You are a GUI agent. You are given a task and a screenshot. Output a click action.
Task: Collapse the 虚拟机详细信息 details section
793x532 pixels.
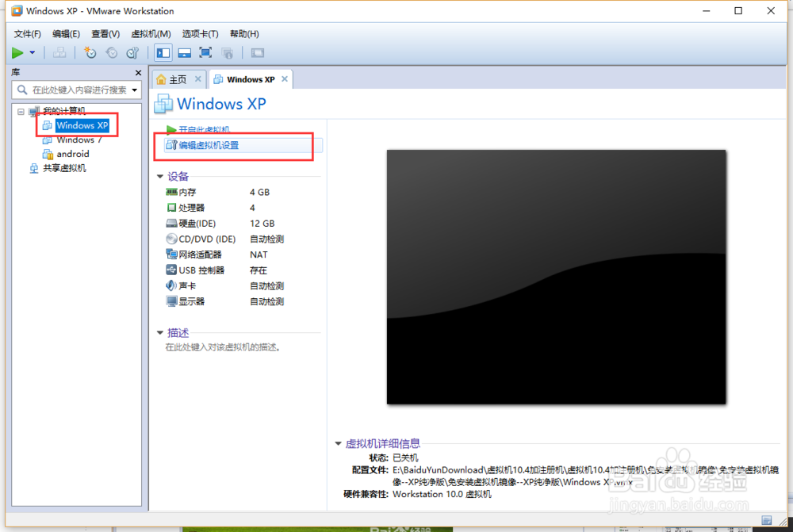(x=338, y=443)
